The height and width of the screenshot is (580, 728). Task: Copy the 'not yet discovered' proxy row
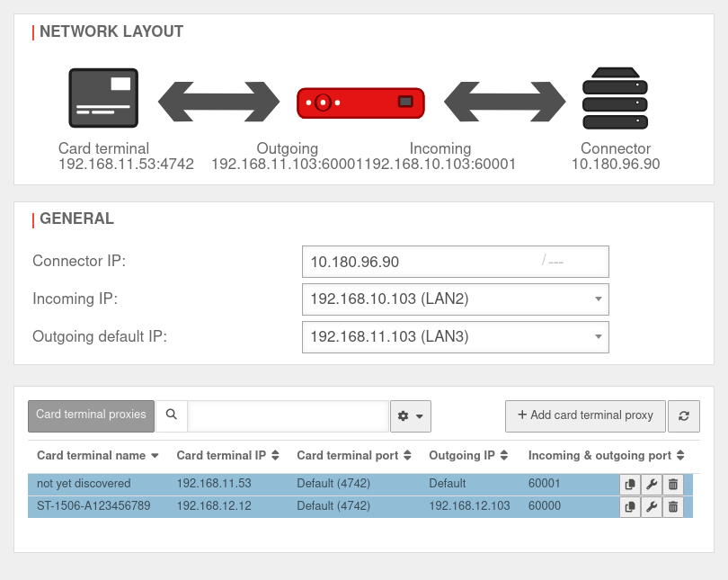click(x=630, y=485)
